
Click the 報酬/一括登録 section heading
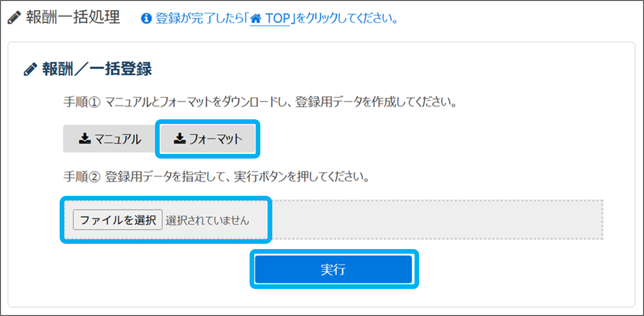click(97, 69)
